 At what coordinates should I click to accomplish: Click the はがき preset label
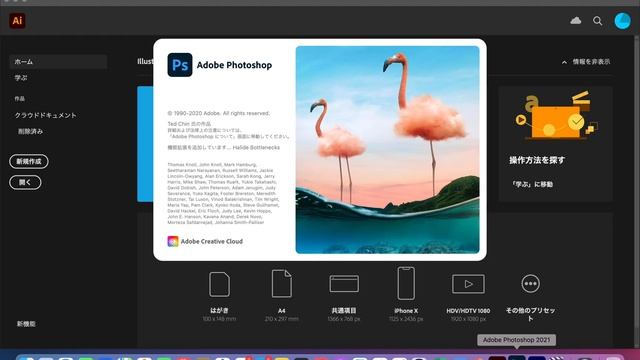pyautogui.click(x=219, y=311)
